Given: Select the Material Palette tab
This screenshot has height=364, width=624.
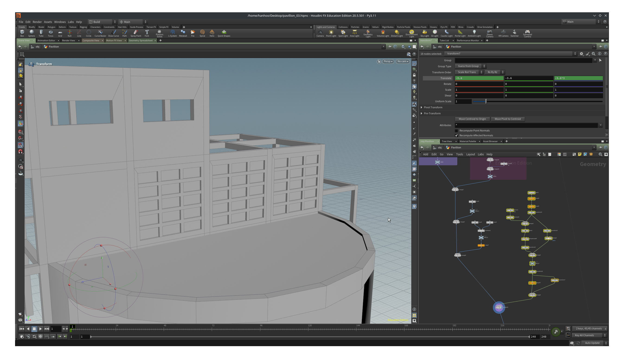Looking at the screenshot, I should coord(467,141).
